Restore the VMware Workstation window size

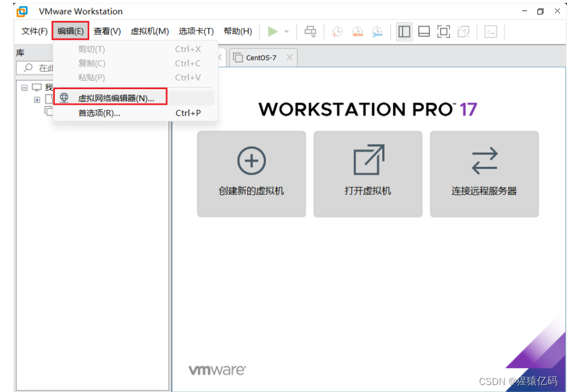click(x=540, y=11)
